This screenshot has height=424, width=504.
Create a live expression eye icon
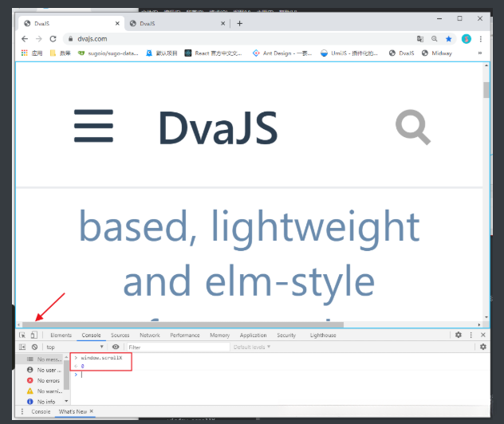coord(116,347)
